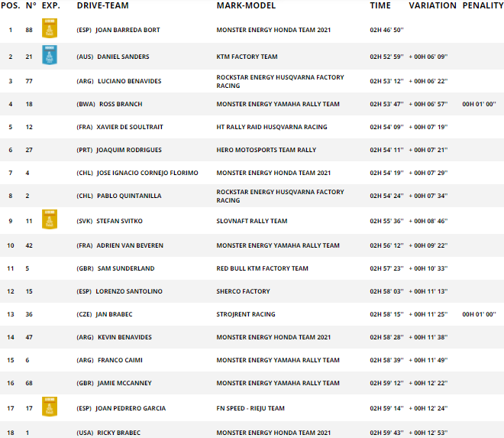
Task: Click rider name JAMIE MCCANNEY
Action: click(124, 383)
